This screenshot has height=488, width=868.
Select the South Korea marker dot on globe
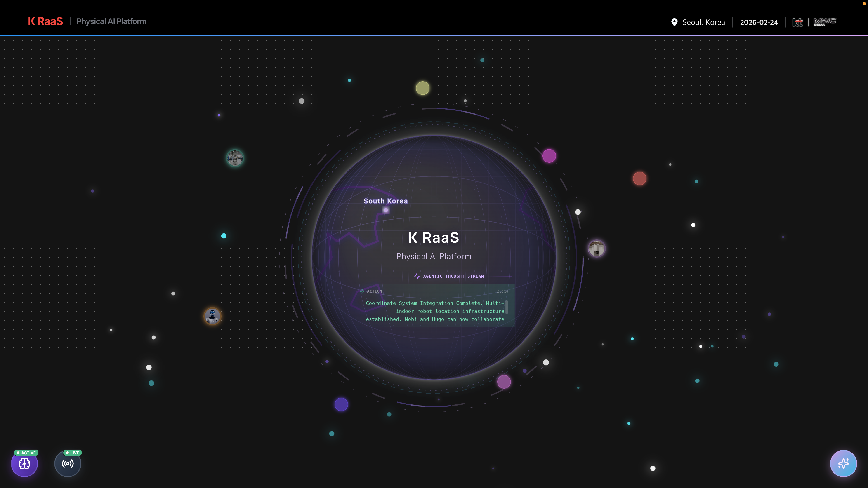pyautogui.click(x=386, y=210)
